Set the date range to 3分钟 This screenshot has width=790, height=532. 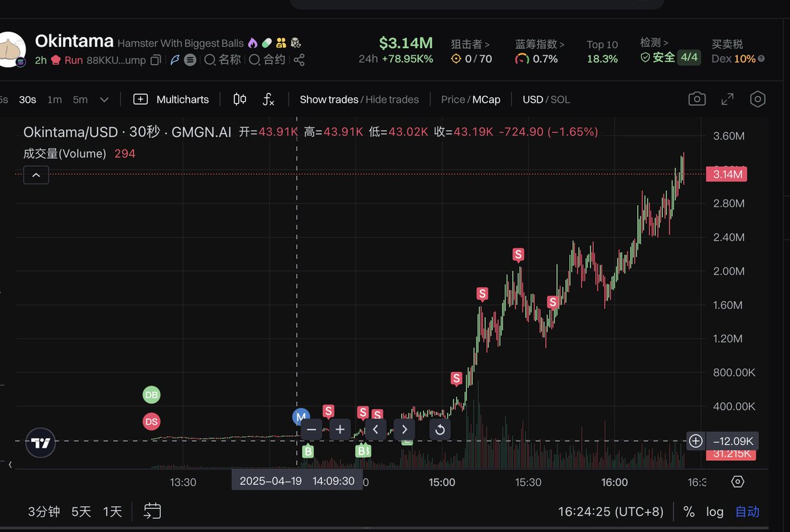(44, 512)
